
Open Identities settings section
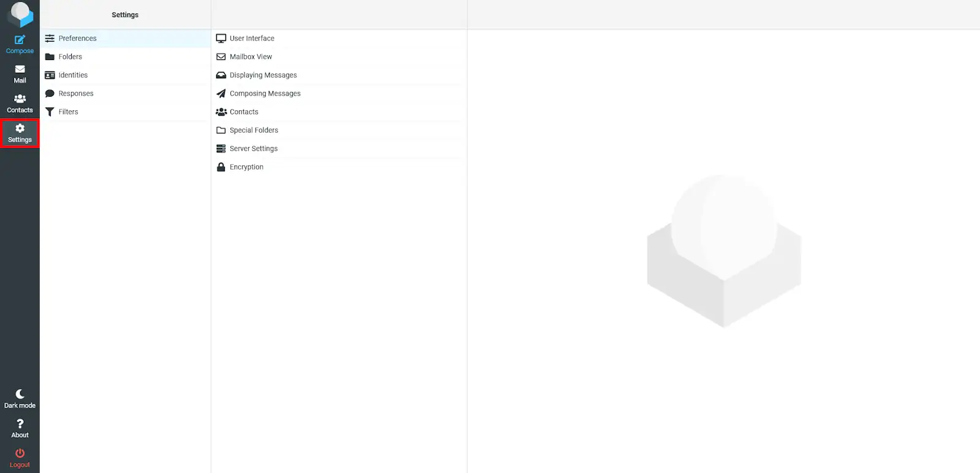(x=73, y=75)
